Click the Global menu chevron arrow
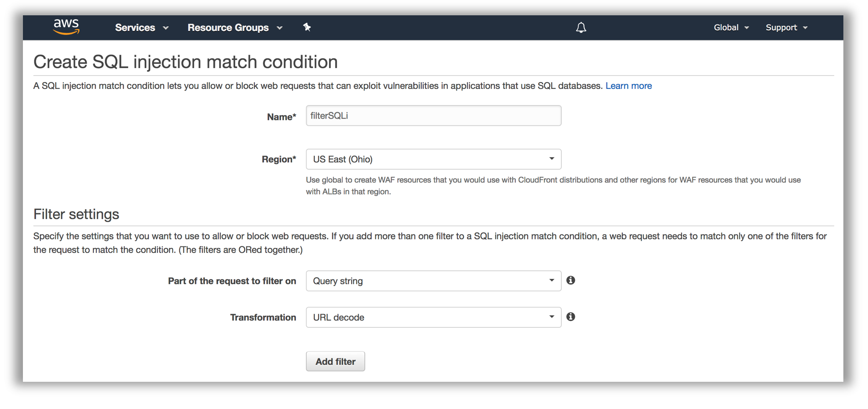Image resolution: width=868 pixels, height=409 pixels. pyautogui.click(x=747, y=28)
